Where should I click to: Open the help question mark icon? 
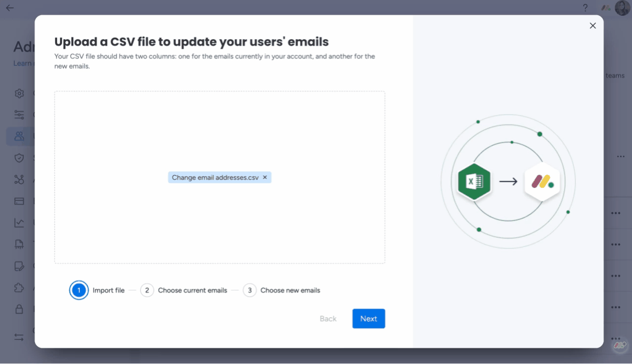point(585,8)
